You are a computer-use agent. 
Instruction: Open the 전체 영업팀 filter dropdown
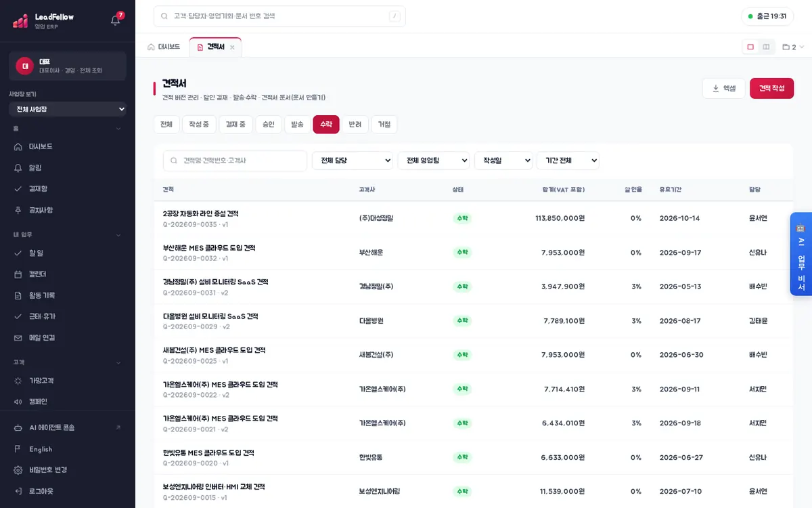pyautogui.click(x=434, y=161)
